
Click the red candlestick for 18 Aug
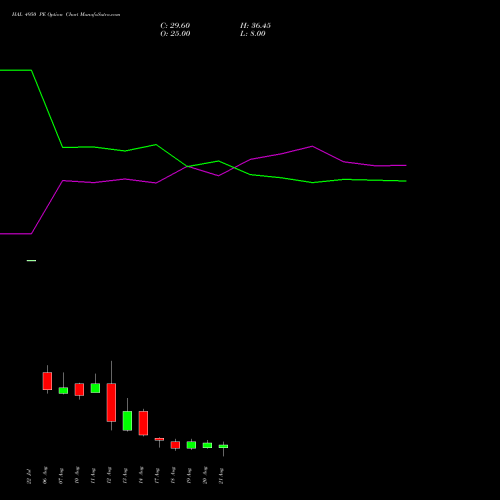tap(175, 445)
